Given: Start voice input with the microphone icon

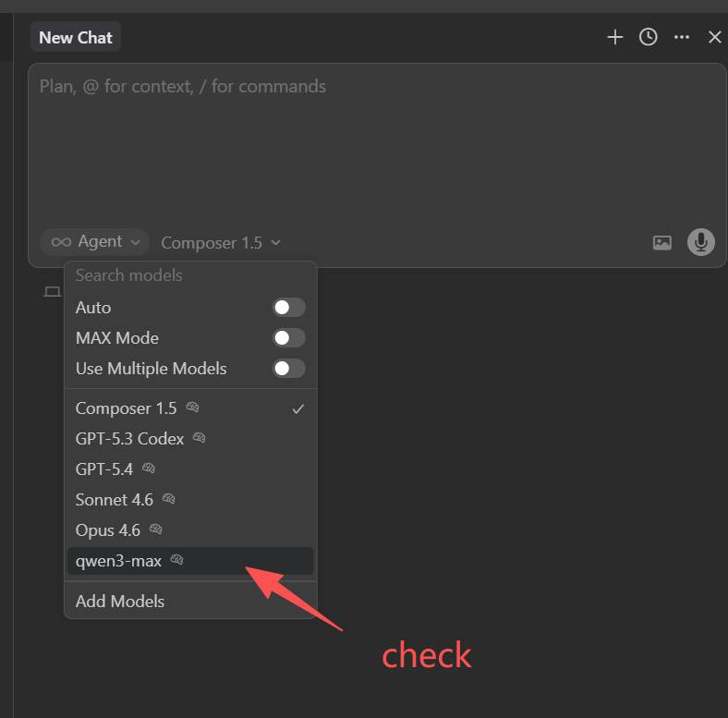Looking at the screenshot, I should tap(700, 242).
